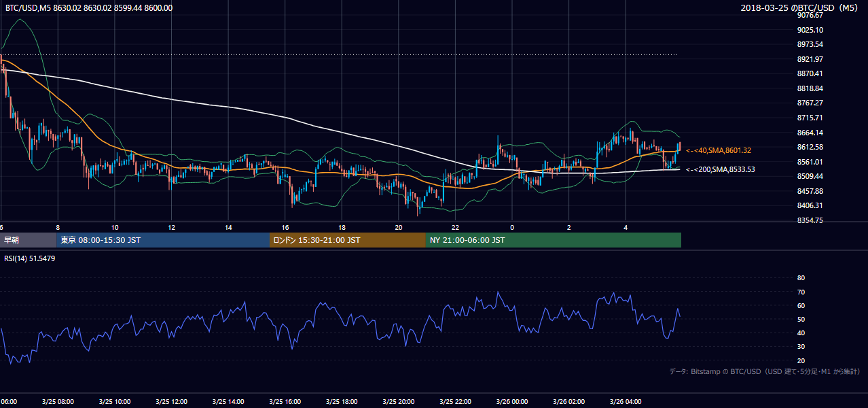Click RSI scale value 50
The image size is (868, 408).
coord(801,319)
